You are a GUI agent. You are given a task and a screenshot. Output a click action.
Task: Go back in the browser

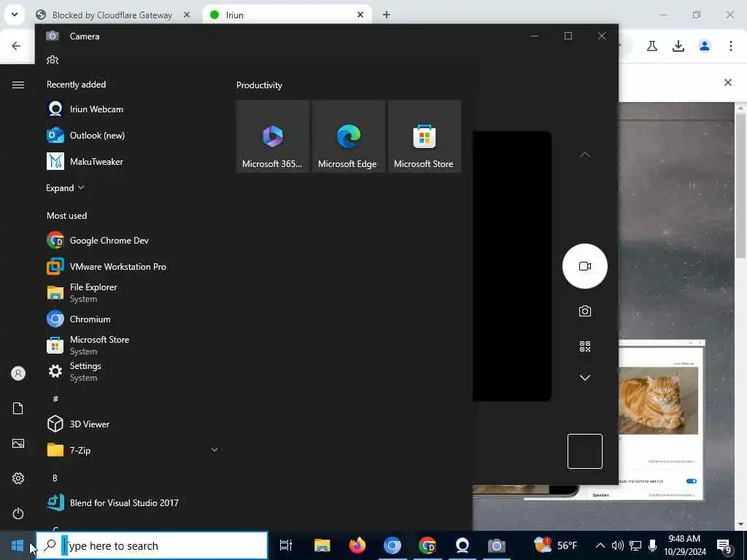tap(16, 46)
